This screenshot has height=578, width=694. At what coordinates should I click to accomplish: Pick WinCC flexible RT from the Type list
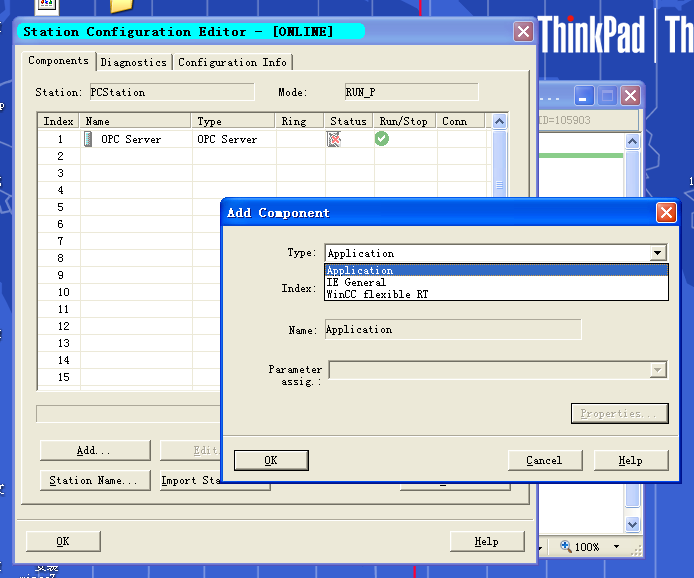[496, 294]
